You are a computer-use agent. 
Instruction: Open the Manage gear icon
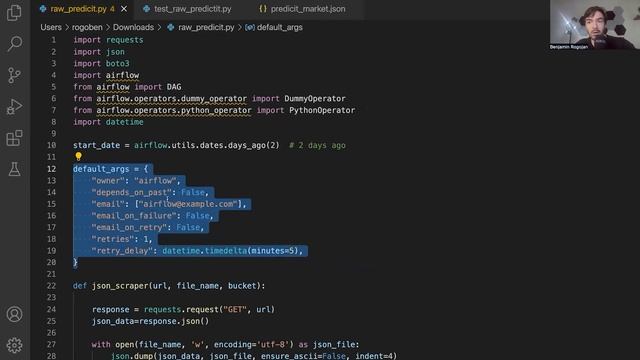coord(14,345)
